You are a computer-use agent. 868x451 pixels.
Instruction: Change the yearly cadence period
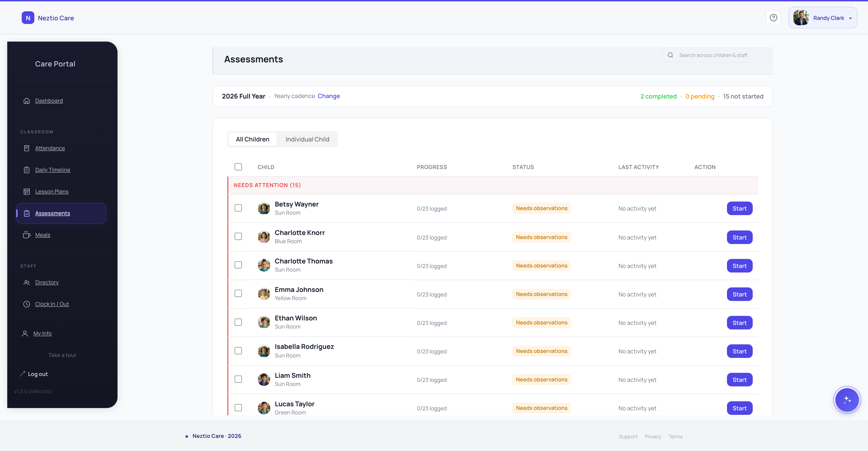click(x=328, y=96)
